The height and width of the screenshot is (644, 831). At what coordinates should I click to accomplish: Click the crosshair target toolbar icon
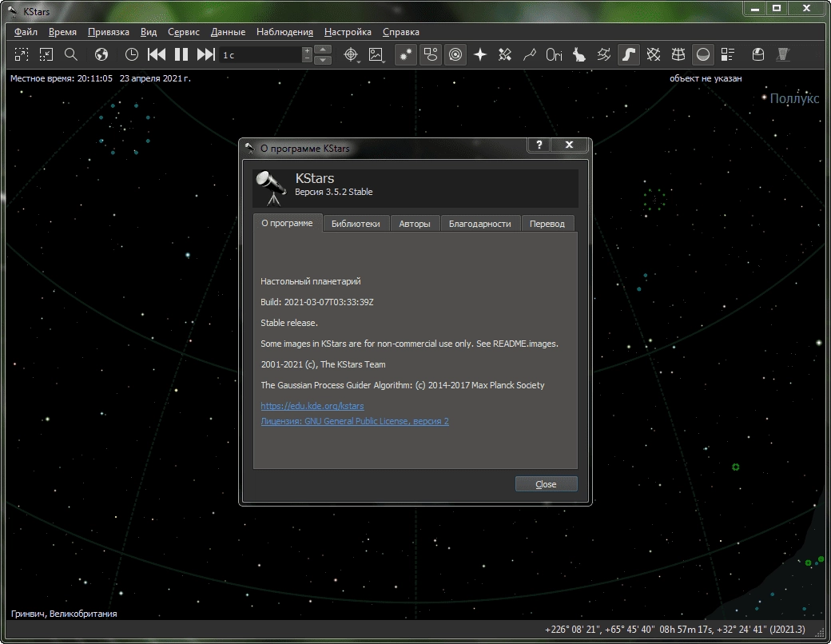click(x=350, y=54)
